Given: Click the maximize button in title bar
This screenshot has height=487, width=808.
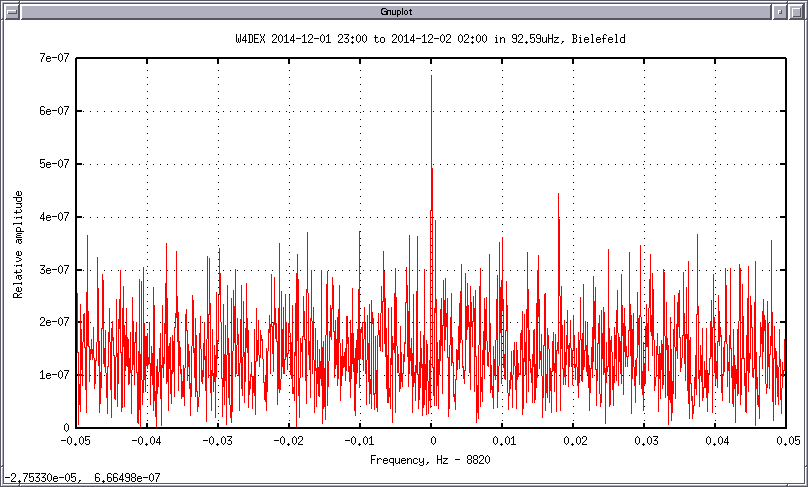Looking at the screenshot, I should coord(796,11).
